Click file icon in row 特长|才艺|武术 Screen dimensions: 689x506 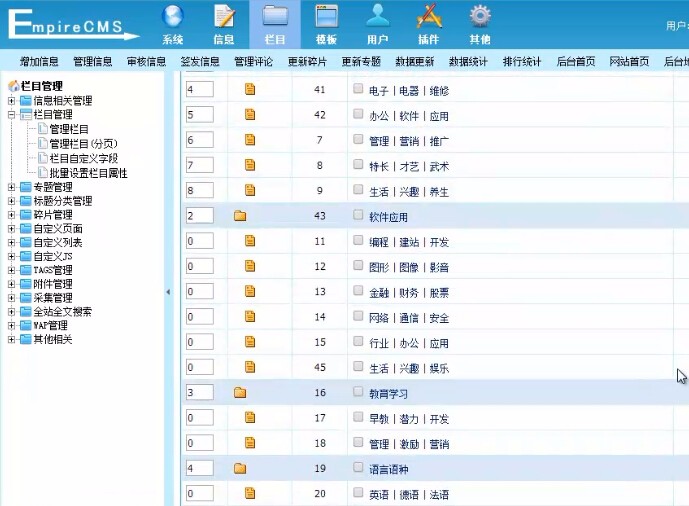click(250, 165)
